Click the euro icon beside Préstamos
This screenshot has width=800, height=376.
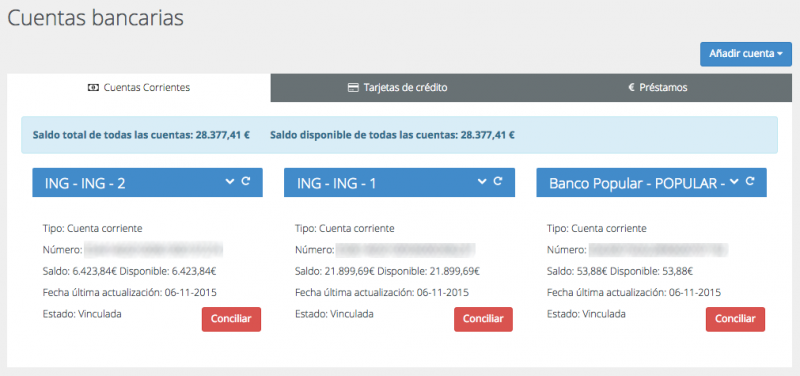click(x=631, y=88)
